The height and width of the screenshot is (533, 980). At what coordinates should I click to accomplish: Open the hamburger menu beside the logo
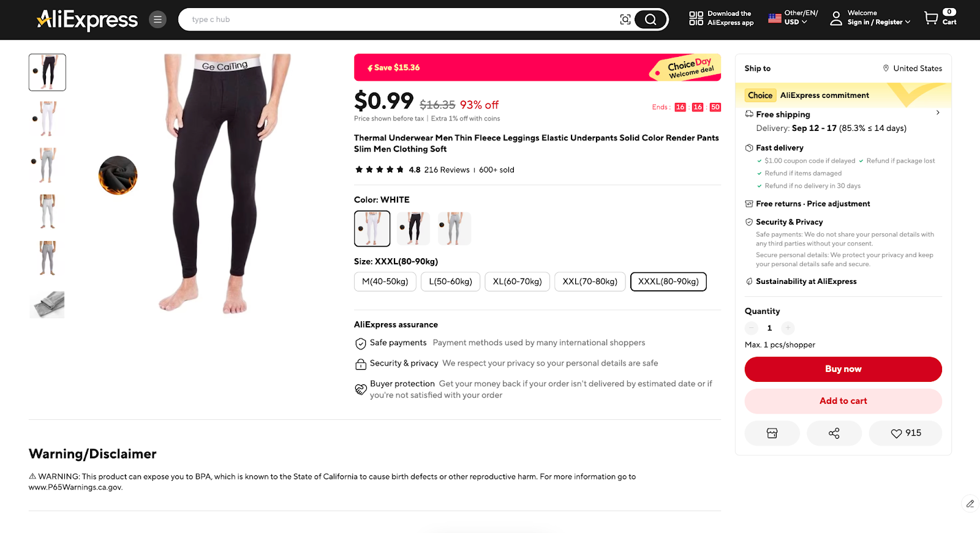[157, 19]
